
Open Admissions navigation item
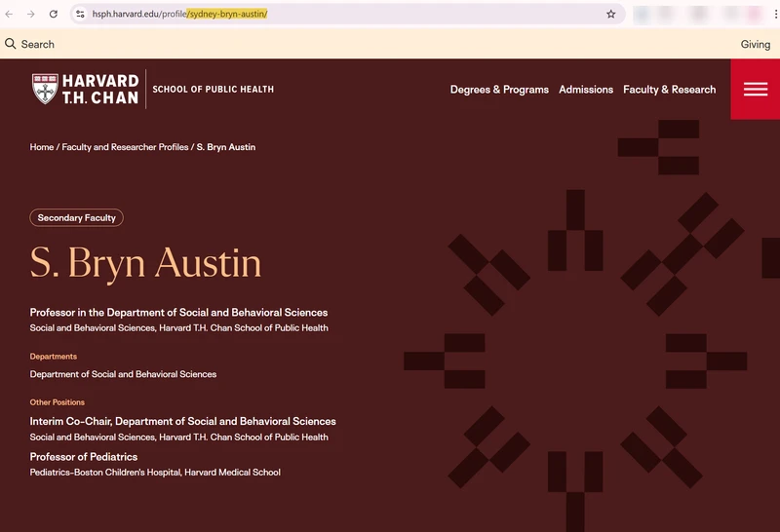pos(586,90)
